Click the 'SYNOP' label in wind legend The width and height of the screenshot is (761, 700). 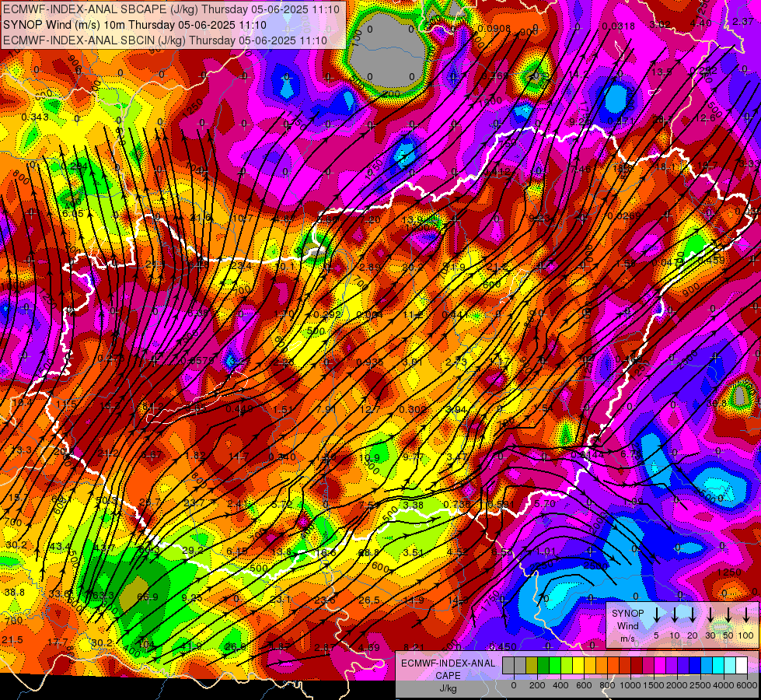627,613
